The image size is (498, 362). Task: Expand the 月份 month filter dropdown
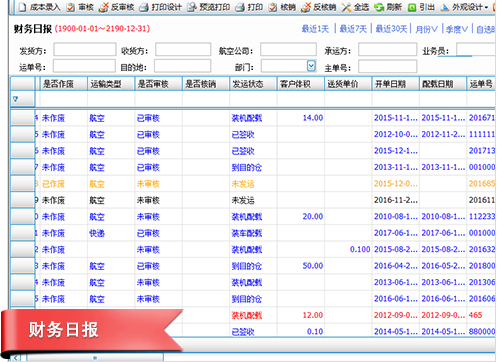click(x=426, y=29)
